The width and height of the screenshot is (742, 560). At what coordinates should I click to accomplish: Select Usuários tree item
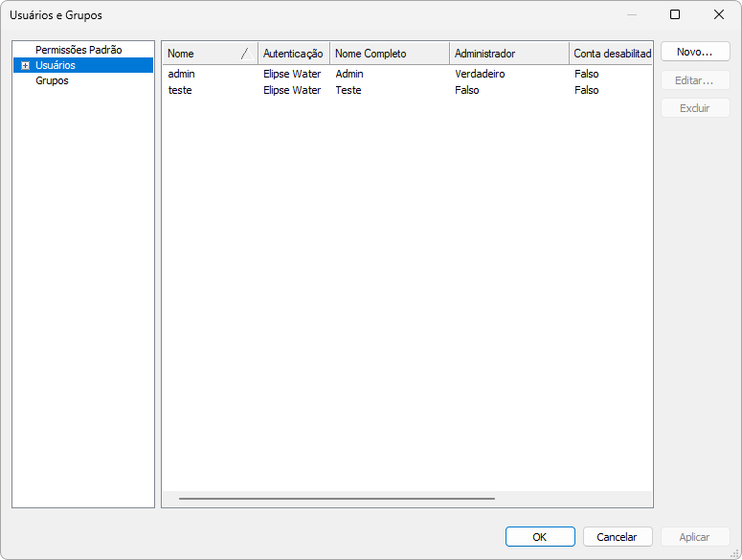pyautogui.click(x=56, y=65)
